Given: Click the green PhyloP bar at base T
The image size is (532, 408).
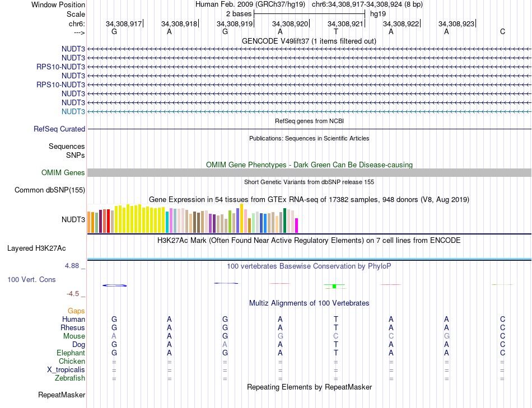Looking at the screenshot, I should [334, 286].
